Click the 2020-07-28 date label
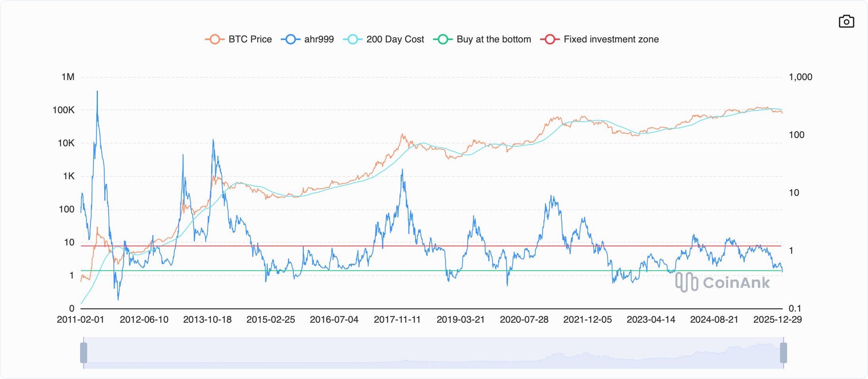The width and height of the screenshot is (868, 379). (524, 320)
